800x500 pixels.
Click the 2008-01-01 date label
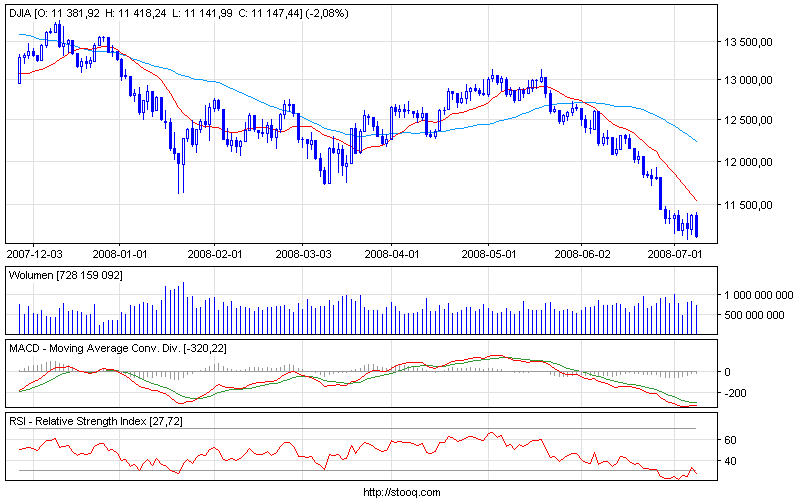click(119, 254)
